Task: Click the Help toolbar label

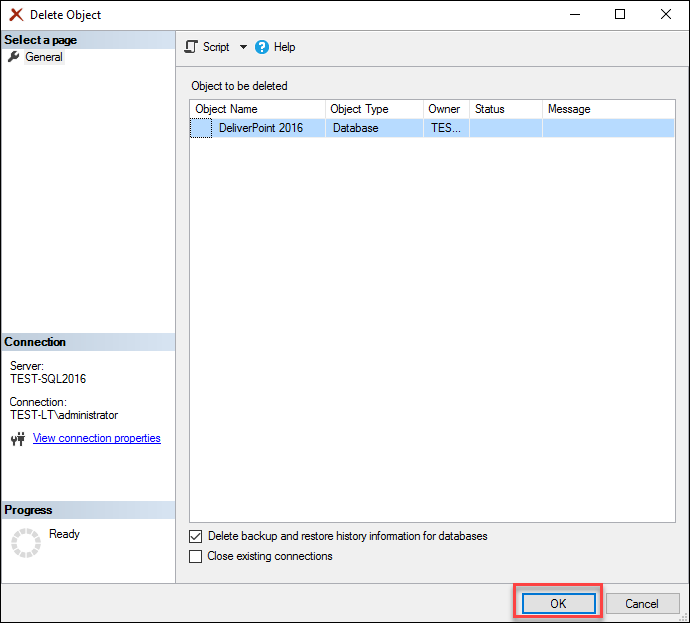Action: tap(284, 47)
